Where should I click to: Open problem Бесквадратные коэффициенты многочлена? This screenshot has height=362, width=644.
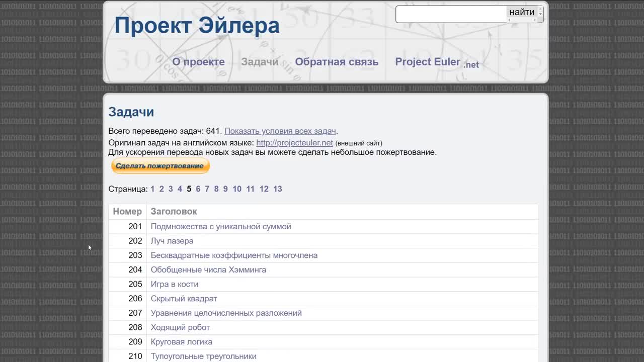(x=234, y=255)
